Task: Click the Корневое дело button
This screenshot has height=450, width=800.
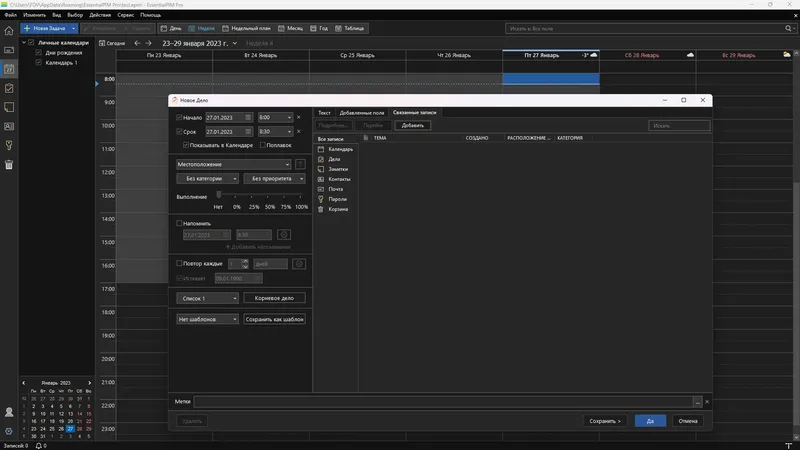Action: point(274,298)
